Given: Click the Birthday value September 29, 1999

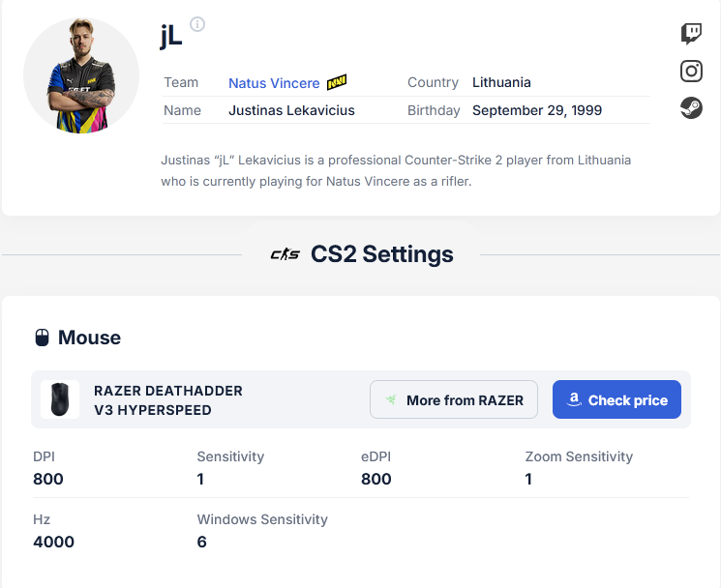Looking at the screenshot, I should pyautogui.click(x=537, y=110).
